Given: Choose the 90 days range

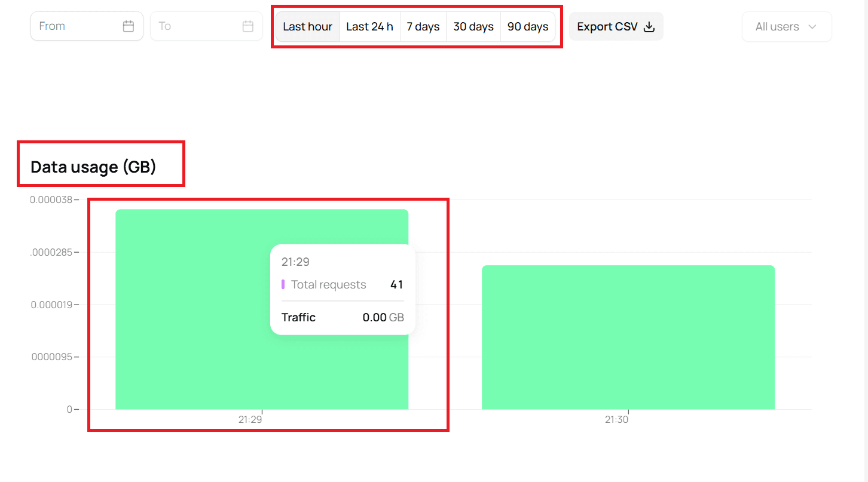Looking at the screenshot, I should (528, 26).
